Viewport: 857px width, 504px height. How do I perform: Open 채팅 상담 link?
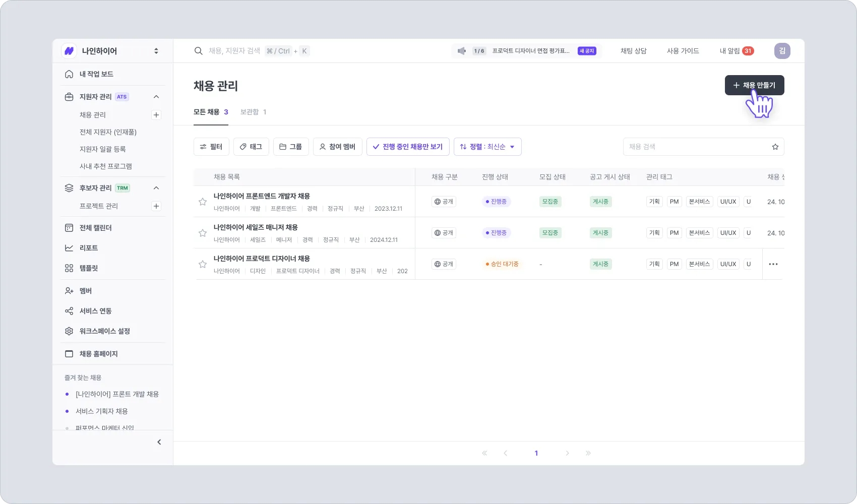(x=633, y=51)
